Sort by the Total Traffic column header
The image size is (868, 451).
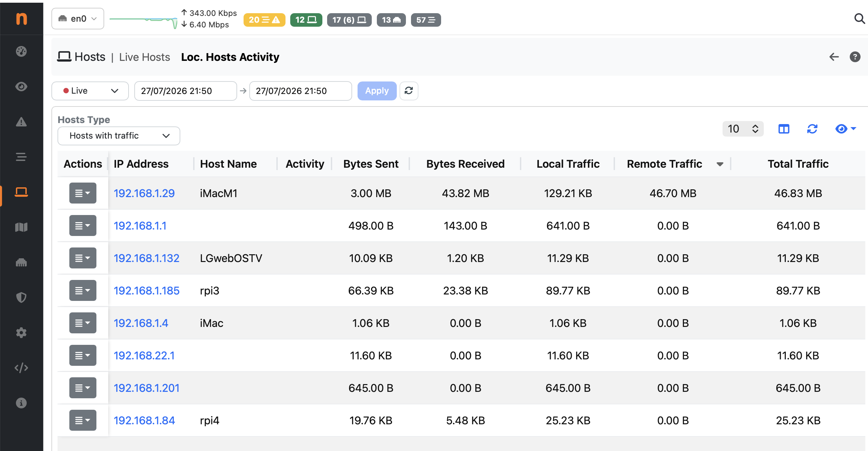tap(798, 164)
